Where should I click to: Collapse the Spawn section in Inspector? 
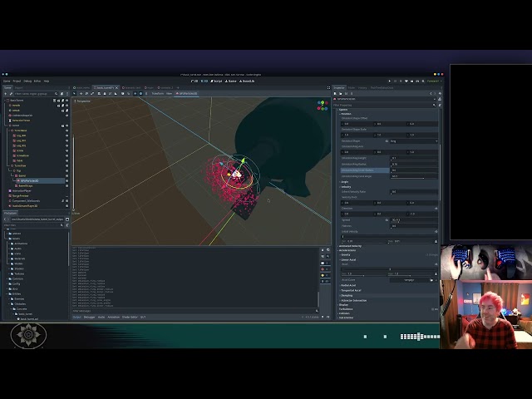point(343,110)
